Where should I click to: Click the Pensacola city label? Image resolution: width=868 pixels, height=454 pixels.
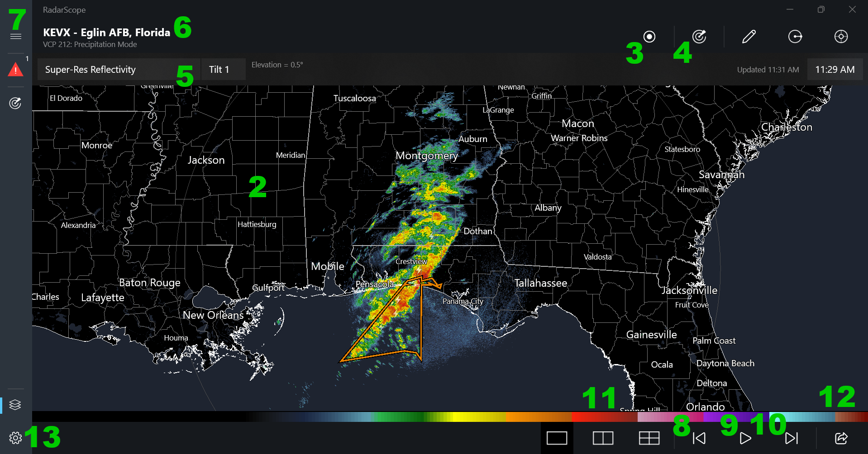click(375, 284)
